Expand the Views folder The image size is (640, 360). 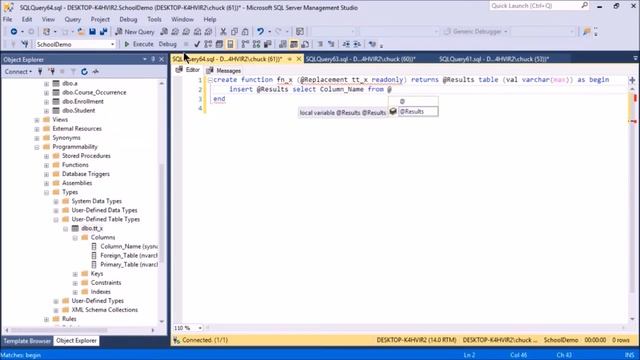pos(37,120)
